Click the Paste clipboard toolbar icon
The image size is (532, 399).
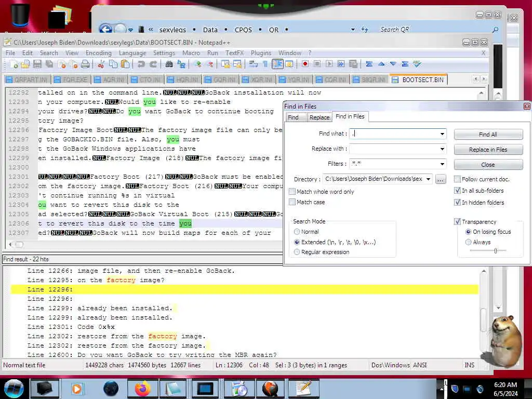point(125,64)
